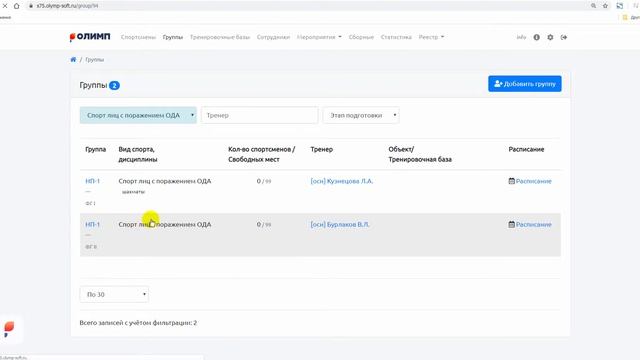Open the НП-1 group of Кузнецова
This screenshot has width=640, height=360.
93,181
